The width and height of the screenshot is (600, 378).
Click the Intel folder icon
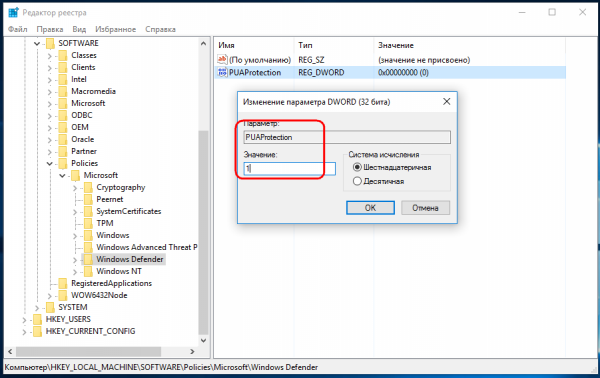tap(63, 80)
